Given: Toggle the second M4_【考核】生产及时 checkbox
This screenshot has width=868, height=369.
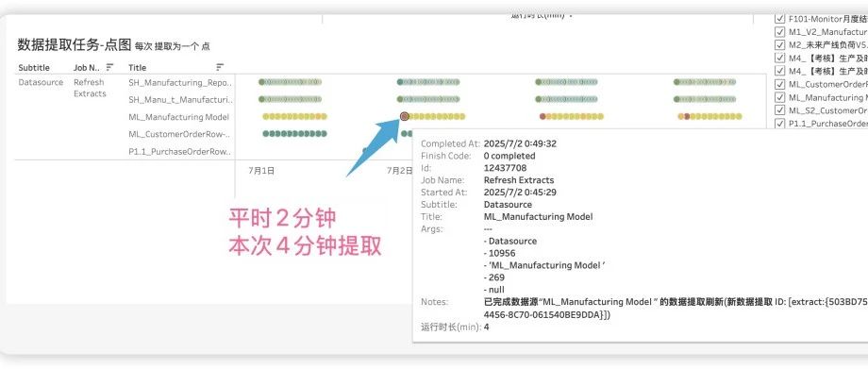Looking at the screenshot, I should [780, 71].
